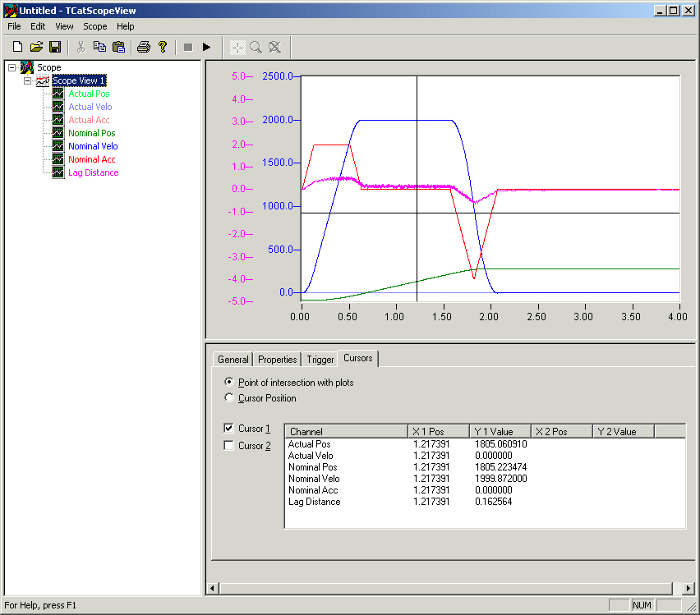Click the Actual Acc channel icon
The height and width of the screenshot is (615, 700).
[58, 120]
